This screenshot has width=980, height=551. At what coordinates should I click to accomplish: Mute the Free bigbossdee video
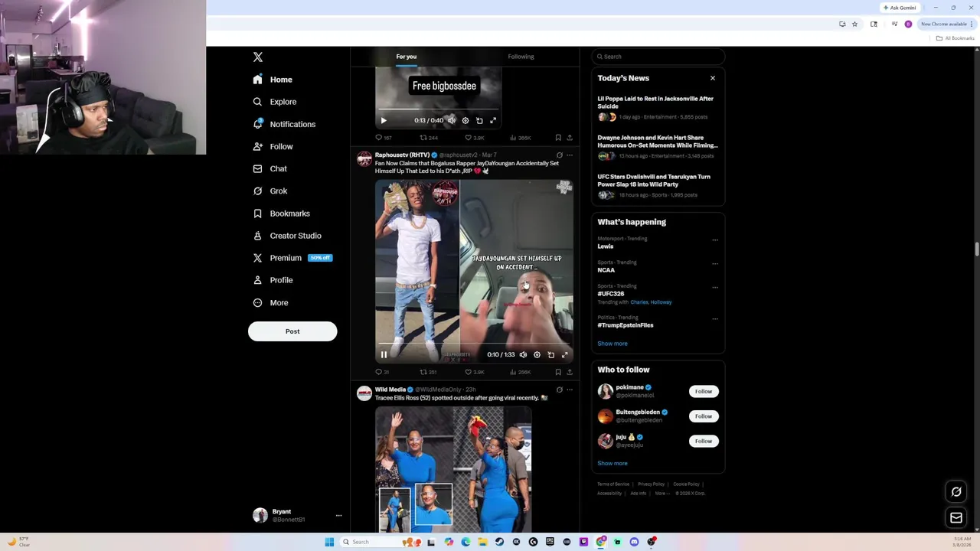coord(452,120)
